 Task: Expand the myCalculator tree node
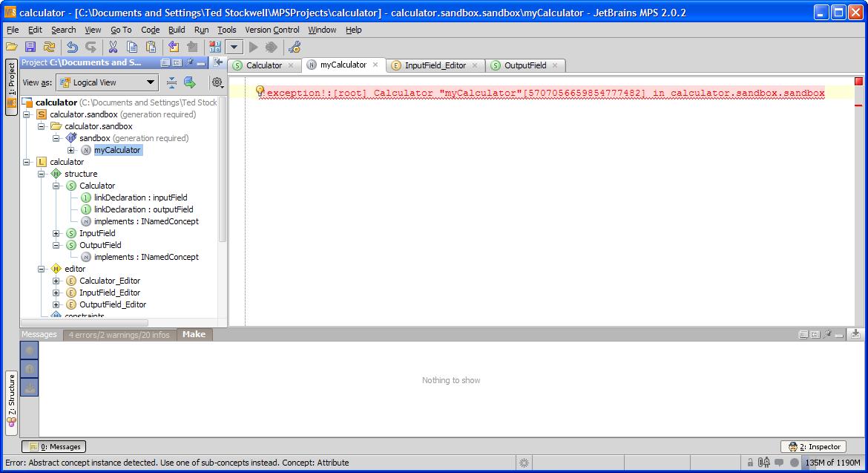click(71, 150)
